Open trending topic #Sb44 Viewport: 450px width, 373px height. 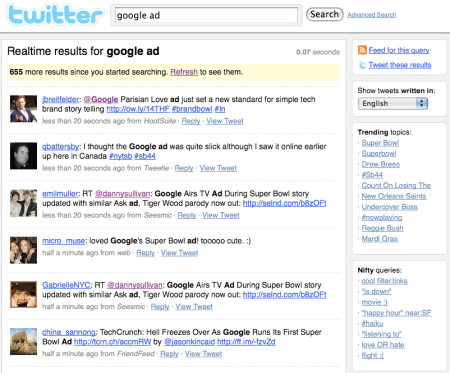click(372, 175)
